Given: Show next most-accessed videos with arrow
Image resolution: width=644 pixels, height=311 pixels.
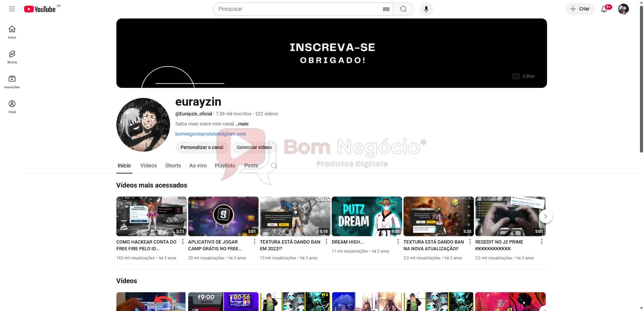Looking at the screenshot, I should 545,216.
